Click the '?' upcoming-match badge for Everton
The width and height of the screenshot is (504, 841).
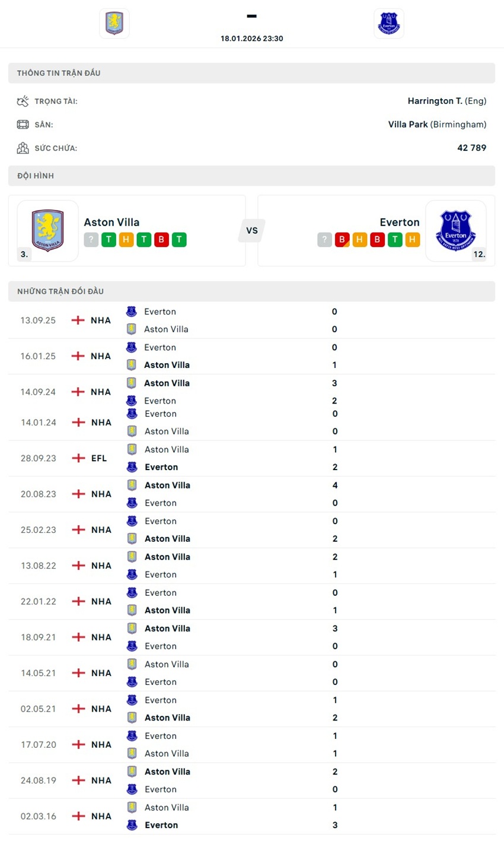click(x=324, y=240)
